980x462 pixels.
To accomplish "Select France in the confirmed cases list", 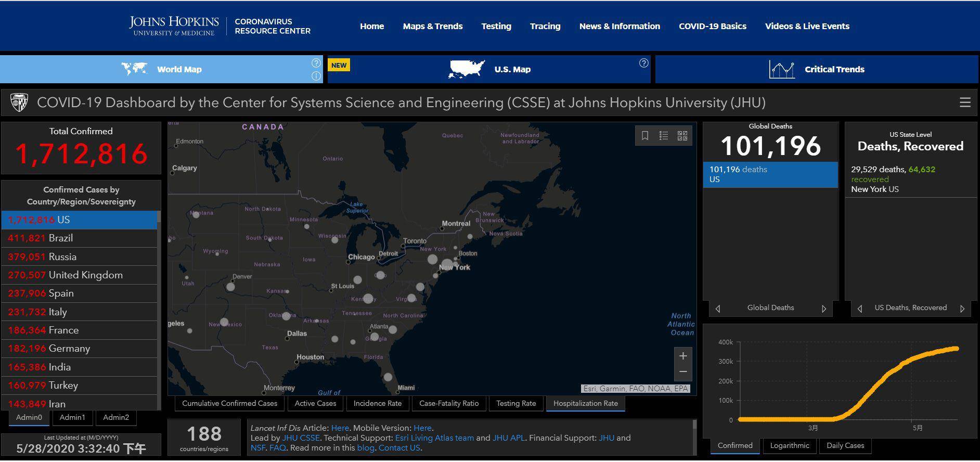I will pyautogui.click(x=80, y=330).
